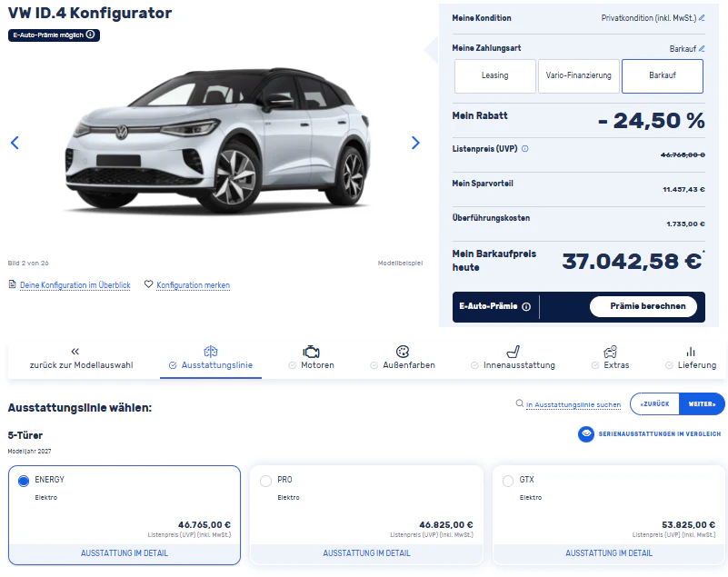Click the E-Auto-Prämie möglich badge
The image size is (728, 577).
tap(54, 35)
